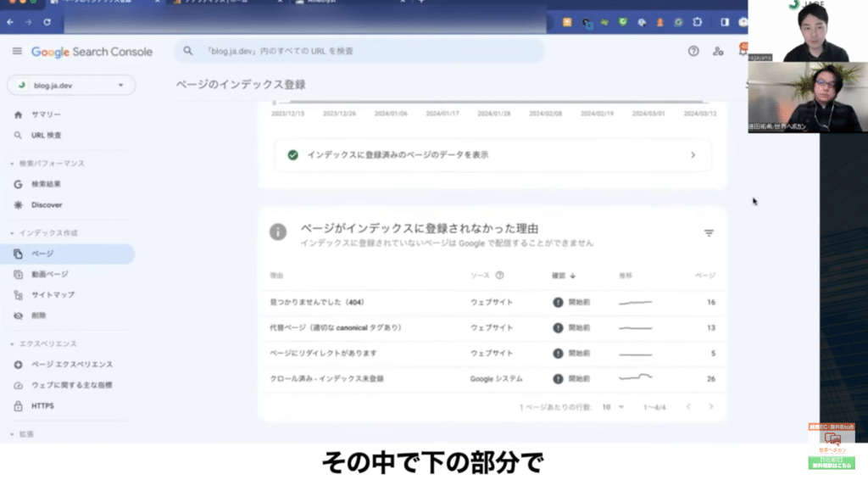Toggle the browser side panel icon
Screen dimensions: 868x480
[725, 22]
